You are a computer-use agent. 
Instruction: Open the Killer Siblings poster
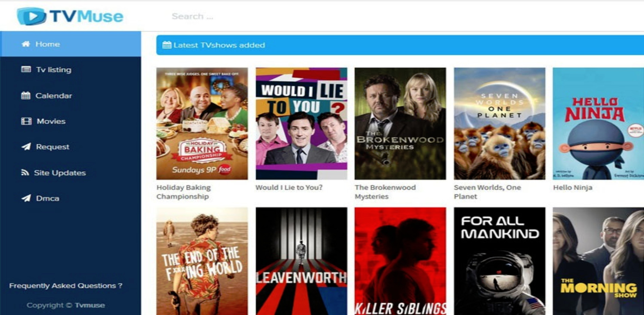[400, 261]
